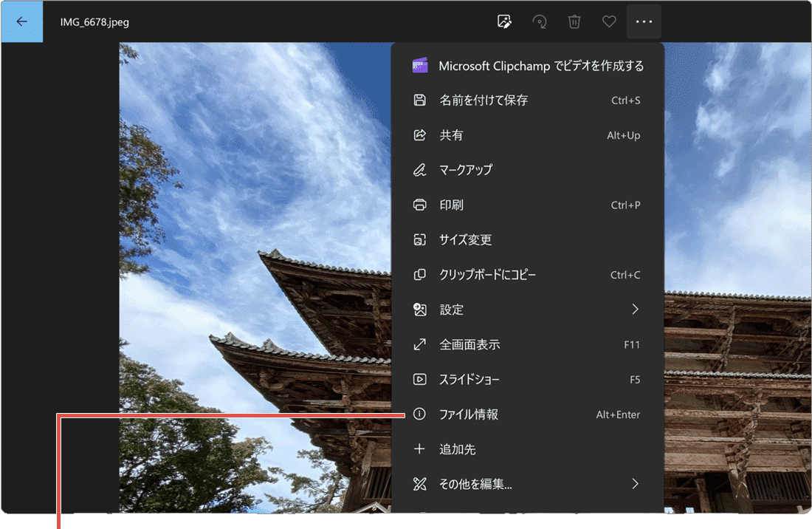Click the printer icon beside 印刷

click(420, 205)
